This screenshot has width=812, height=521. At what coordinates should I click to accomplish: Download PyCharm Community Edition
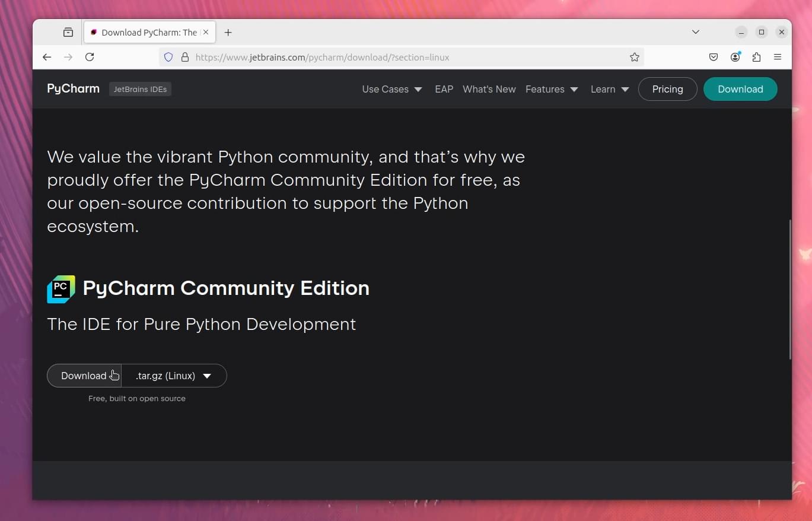84,376
